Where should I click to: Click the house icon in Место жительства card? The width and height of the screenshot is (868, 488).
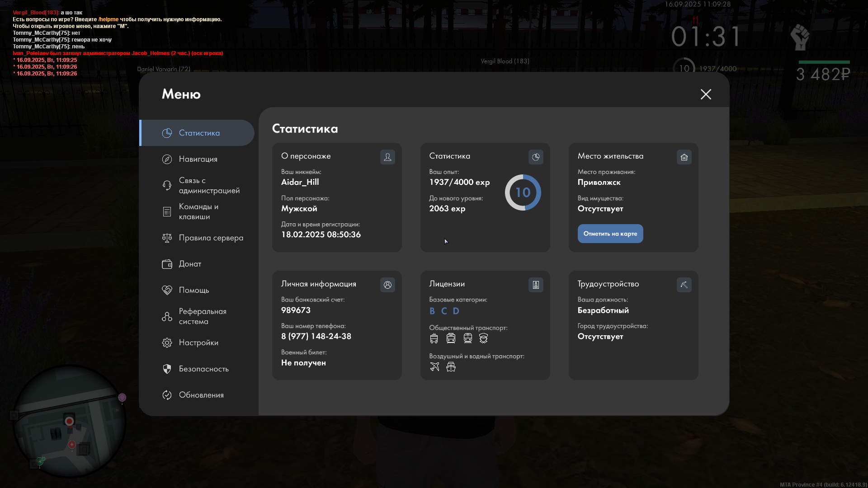(x=684, y=157)
